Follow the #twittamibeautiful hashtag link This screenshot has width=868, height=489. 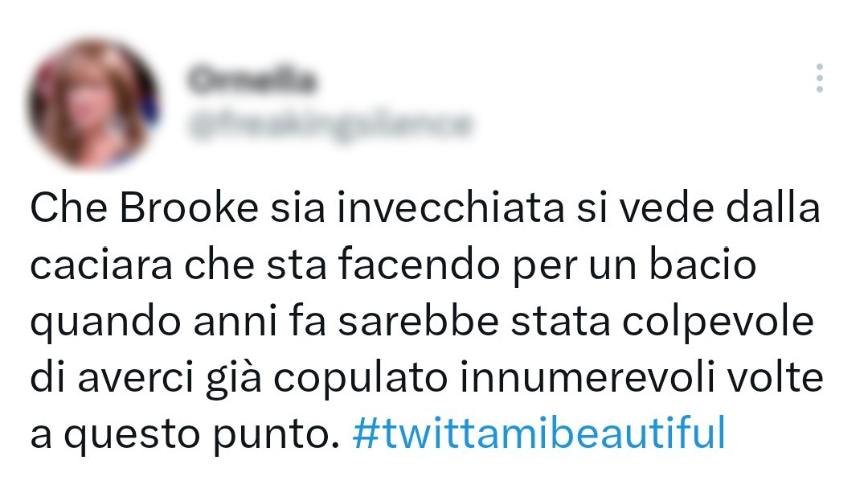(x=538, y=433)
